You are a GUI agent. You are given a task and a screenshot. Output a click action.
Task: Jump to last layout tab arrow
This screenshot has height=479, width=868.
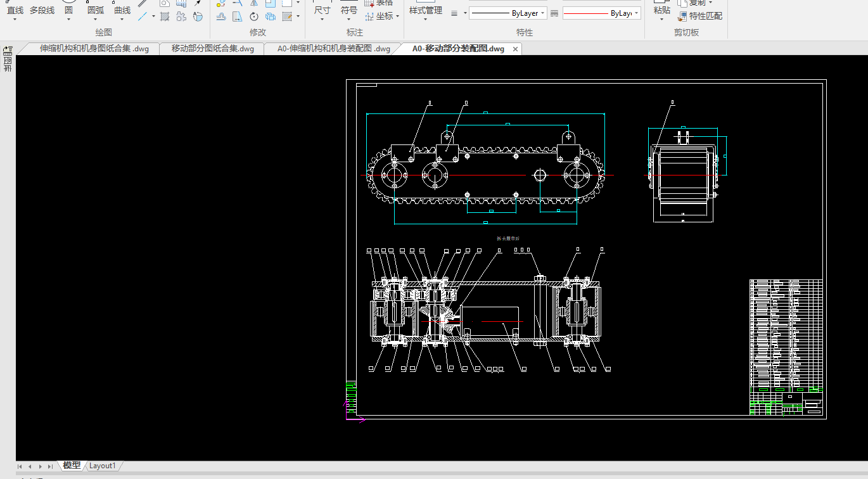click(50, 466)
